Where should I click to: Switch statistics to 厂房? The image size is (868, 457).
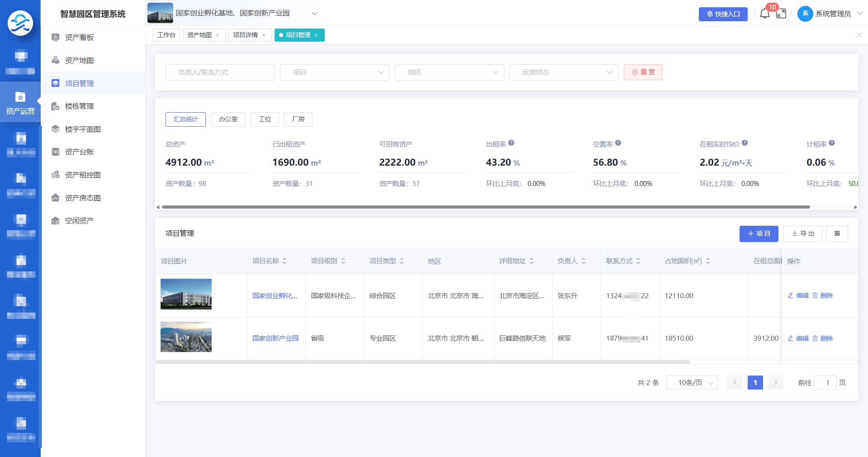[x=298, y=119]
